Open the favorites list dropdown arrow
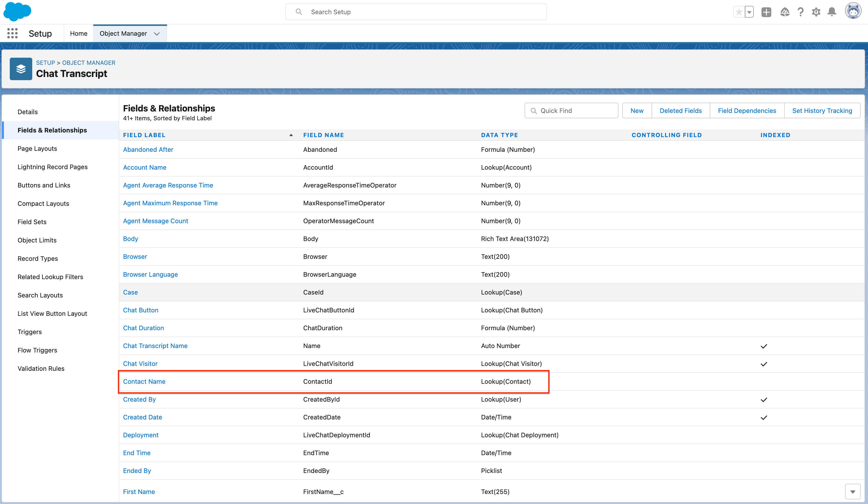Viewport: 868px width, 504px height. click(x=749, y=12)
